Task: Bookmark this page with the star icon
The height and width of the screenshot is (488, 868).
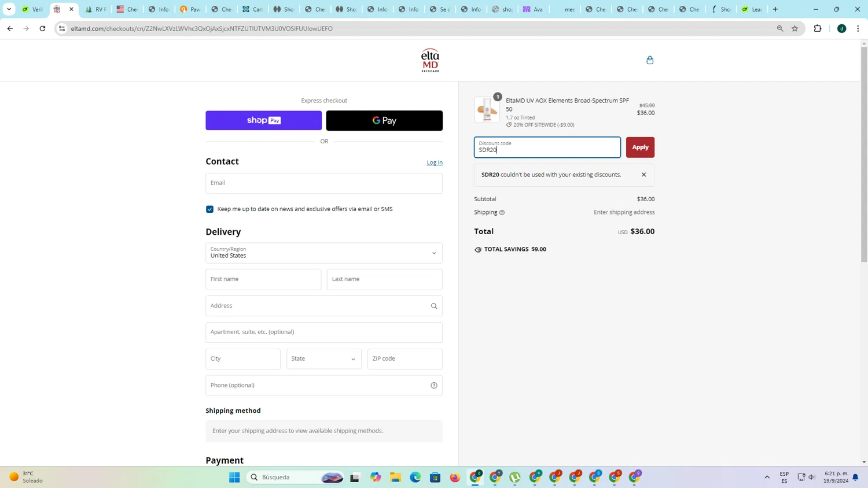Action: [x=795, y=28]
